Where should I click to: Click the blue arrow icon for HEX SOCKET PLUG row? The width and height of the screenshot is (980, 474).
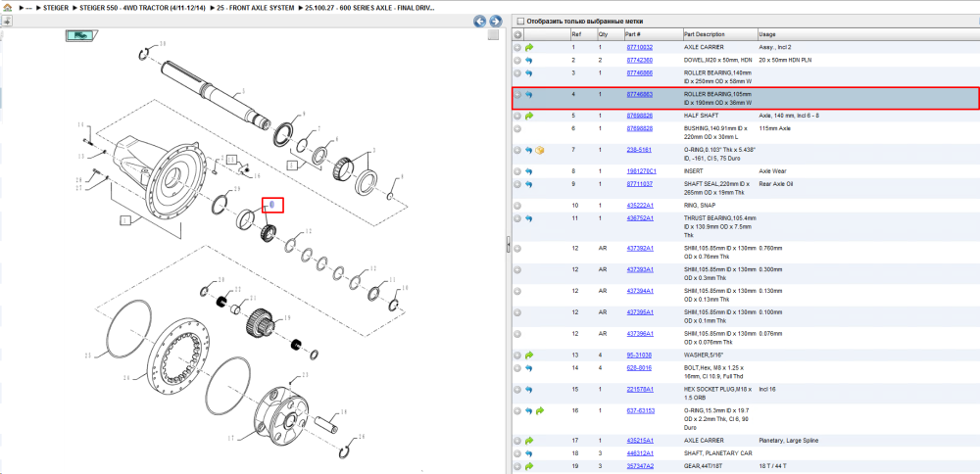click(529, 389)
